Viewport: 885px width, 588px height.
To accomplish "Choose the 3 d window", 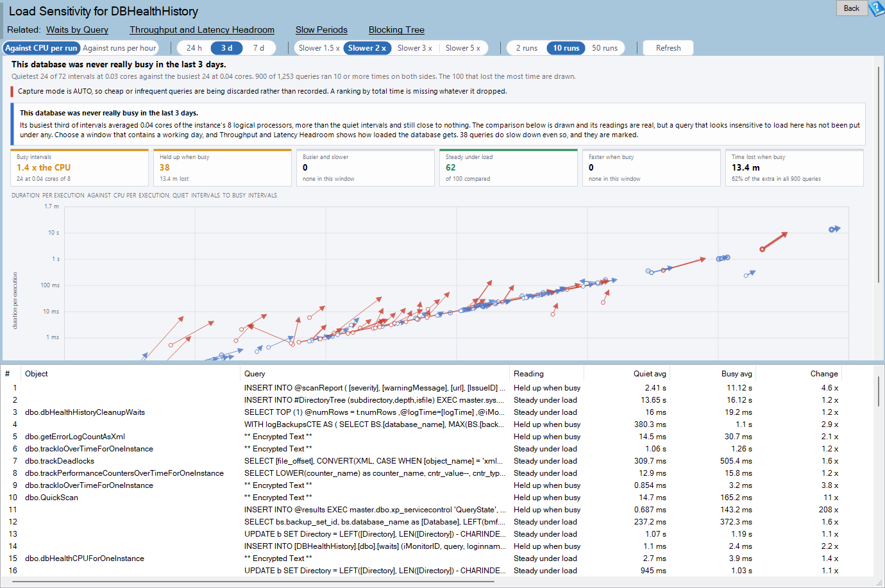I will point(227,48).
